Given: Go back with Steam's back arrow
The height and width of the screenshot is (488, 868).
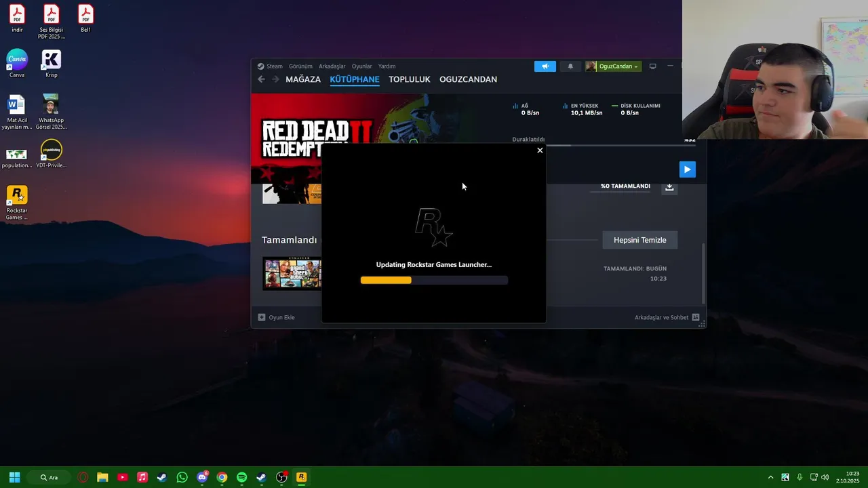Looking at the screenshot, I should click(x=261, y=79).
